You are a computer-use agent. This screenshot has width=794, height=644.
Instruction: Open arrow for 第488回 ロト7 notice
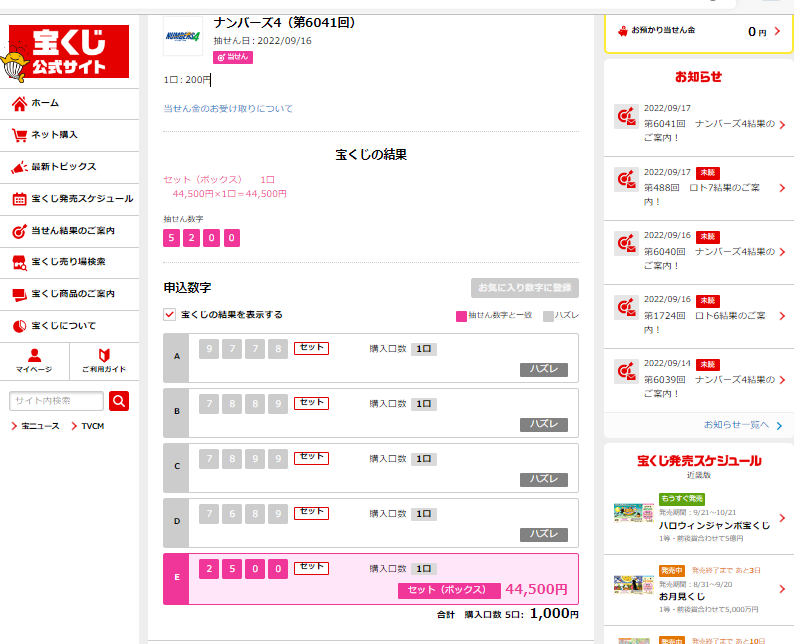[782, 188]
